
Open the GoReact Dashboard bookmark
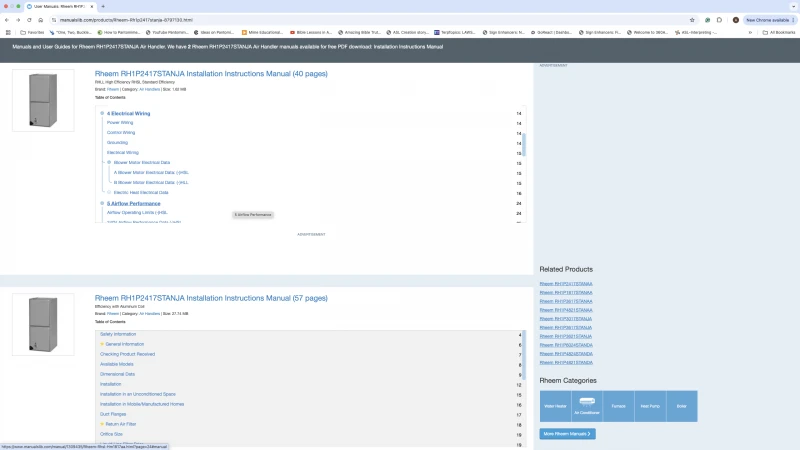click(x=551, y=32)
